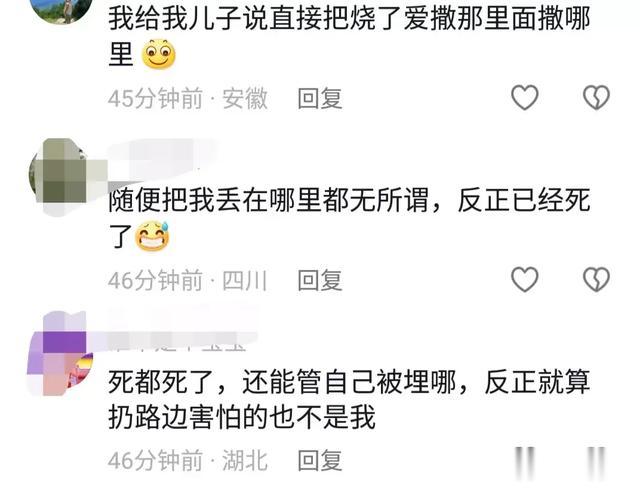Tap the smiling emoji in the first comment
This screenshot has width=640, height=488.
(x=158, y=54)
